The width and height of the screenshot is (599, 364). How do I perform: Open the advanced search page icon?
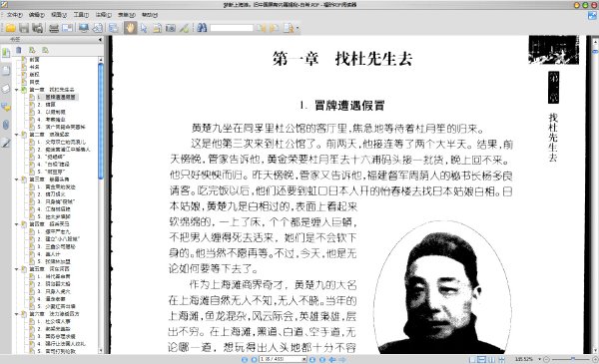(x=289, y=28)
